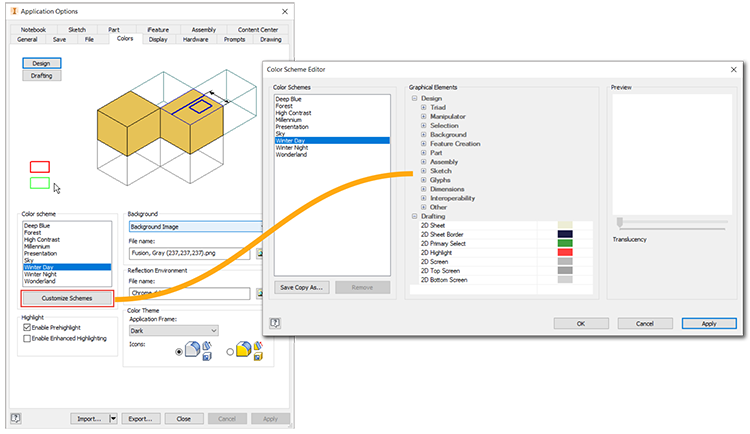Click OK in Color Scheme Editor

pos(581,323)
